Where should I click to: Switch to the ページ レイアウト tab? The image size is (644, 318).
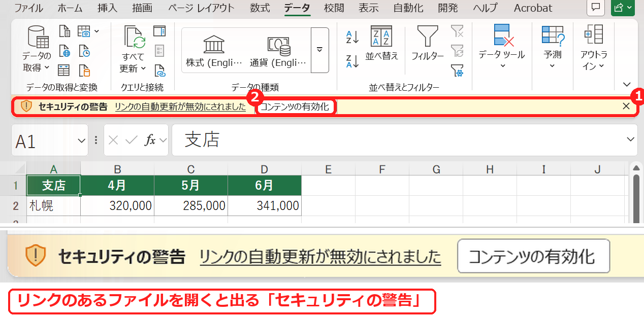click(201, 8)
